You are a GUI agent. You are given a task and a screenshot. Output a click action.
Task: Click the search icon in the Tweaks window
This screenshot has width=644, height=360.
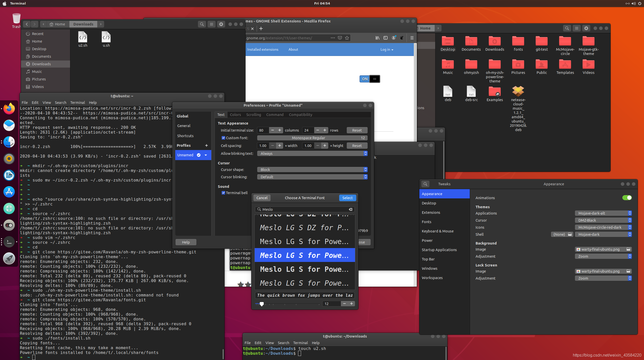[425, 184]
